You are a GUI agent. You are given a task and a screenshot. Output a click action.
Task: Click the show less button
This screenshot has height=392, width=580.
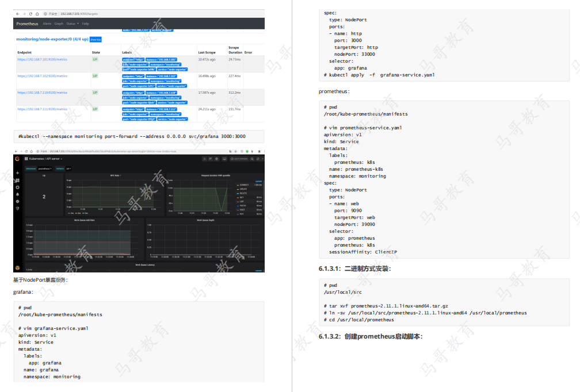click(x=96, y=40)
